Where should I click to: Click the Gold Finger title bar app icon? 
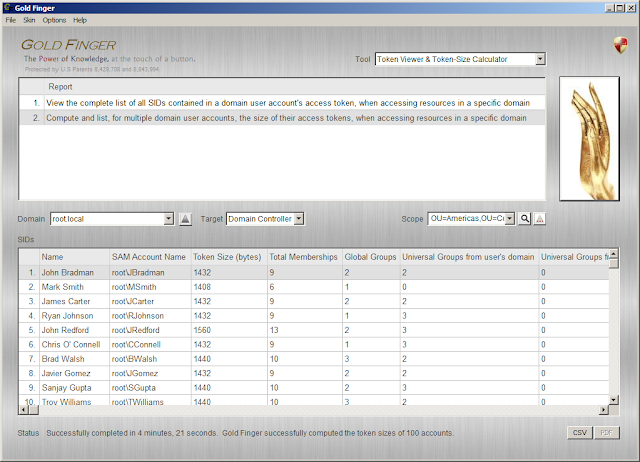click(x=7, y=8)
